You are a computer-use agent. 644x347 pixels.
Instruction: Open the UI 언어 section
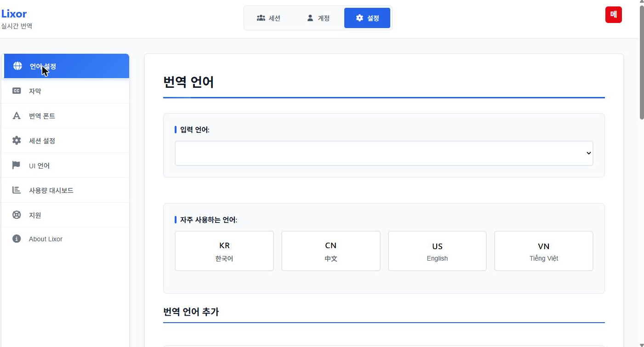coord(66,165)
